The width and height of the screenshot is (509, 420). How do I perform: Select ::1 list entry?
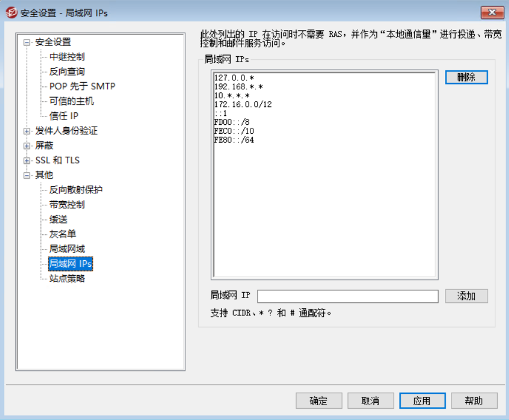(x=220, y=113)
